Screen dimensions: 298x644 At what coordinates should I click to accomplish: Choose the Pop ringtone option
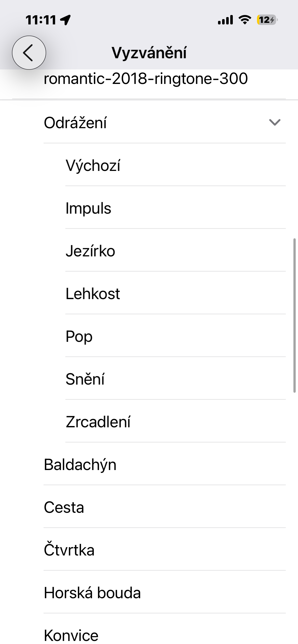point(79,336)
